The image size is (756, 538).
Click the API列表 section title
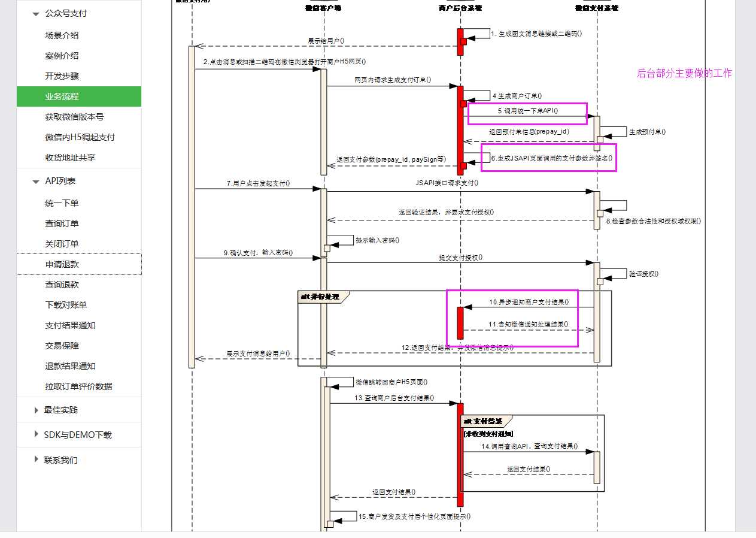click(60, 181)
